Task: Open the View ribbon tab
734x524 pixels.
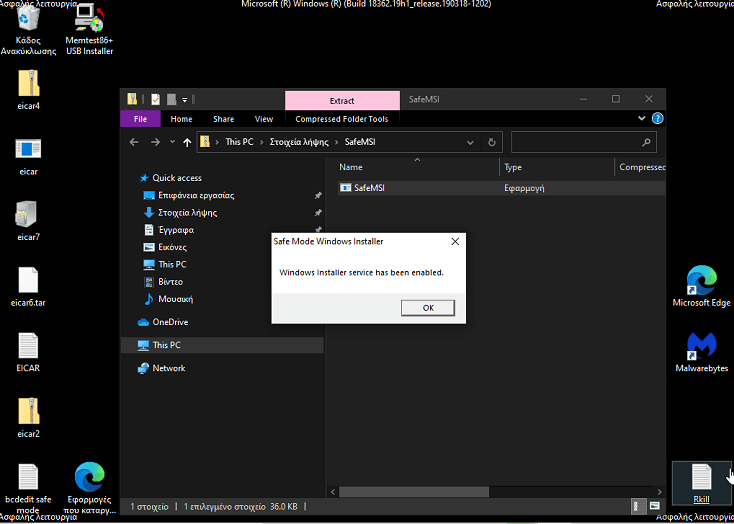Action: (264, 119)
